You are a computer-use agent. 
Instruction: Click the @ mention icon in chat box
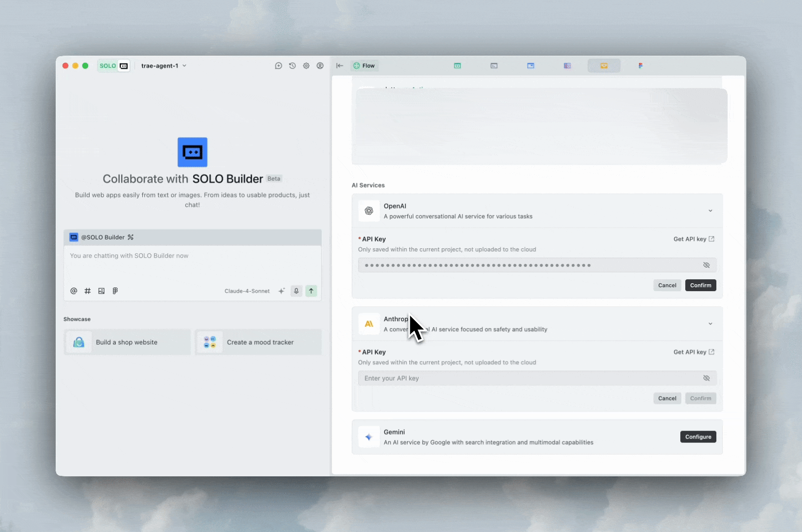tap(74, 291)
